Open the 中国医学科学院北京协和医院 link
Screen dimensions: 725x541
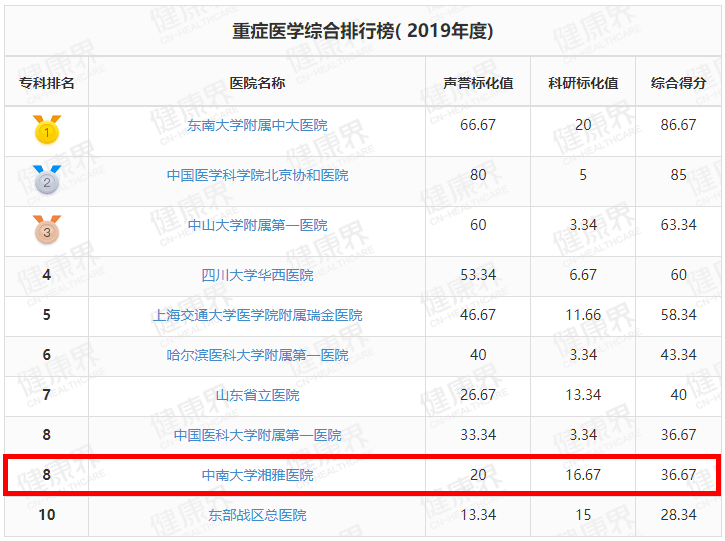[257, 175]
